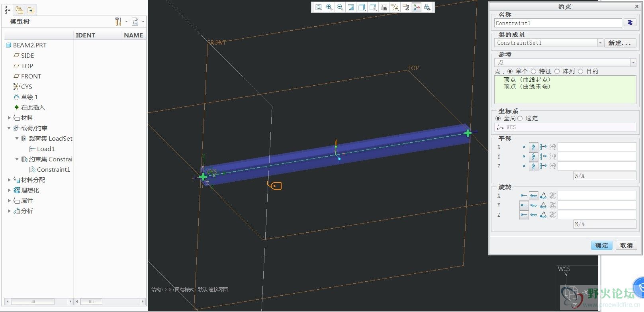Expand the 分析 node
Screen dimensions: 644x312
9,211
